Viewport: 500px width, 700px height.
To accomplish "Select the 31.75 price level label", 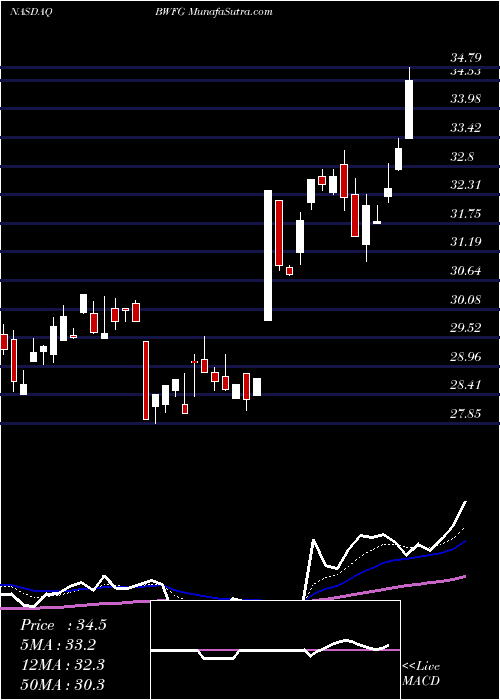I will click(x=466, y=213).
